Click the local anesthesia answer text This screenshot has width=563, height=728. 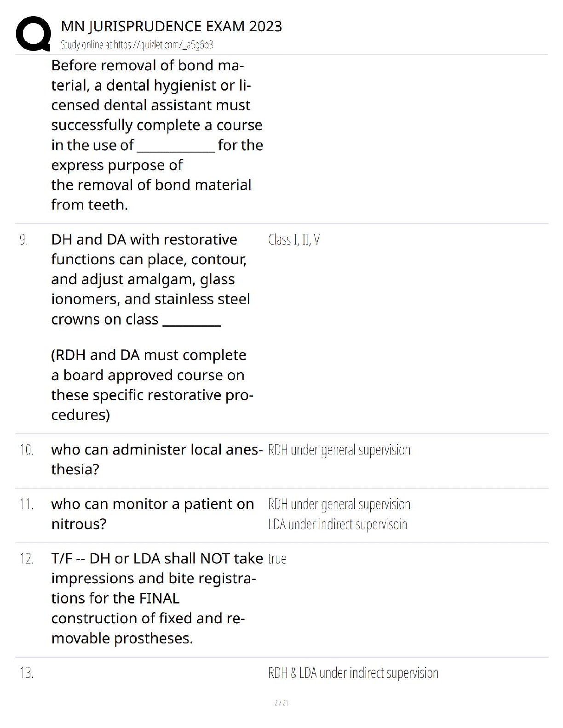click(339, 449)
